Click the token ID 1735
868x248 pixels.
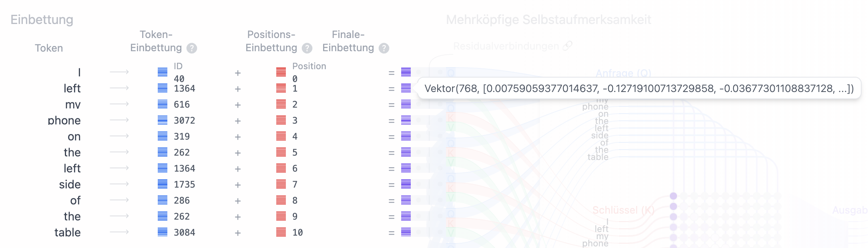[184, 184]
